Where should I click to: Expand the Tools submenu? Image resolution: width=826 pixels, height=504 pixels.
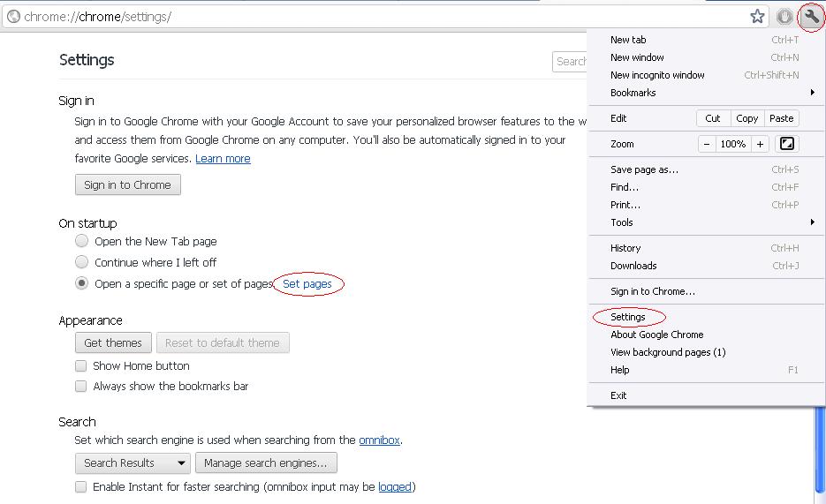[x=706, y=222]
